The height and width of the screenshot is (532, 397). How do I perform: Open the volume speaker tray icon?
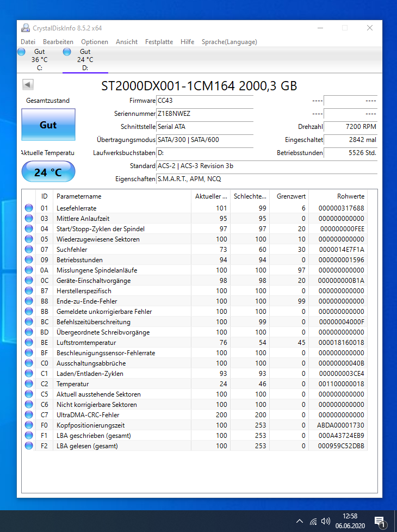tap(326, 521)
